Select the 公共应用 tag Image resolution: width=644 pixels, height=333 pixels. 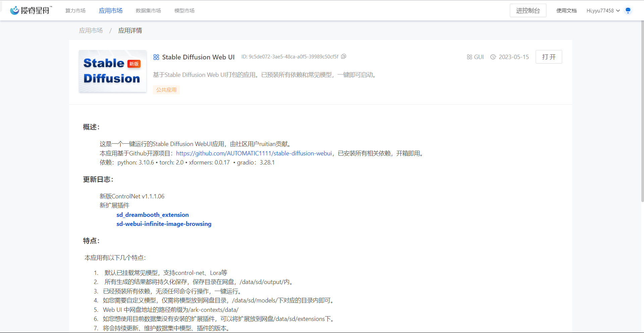coord(166,90)
